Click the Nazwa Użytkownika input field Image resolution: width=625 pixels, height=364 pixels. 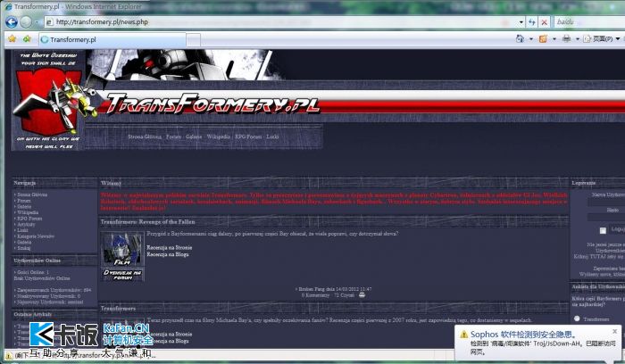pos(606,203)
